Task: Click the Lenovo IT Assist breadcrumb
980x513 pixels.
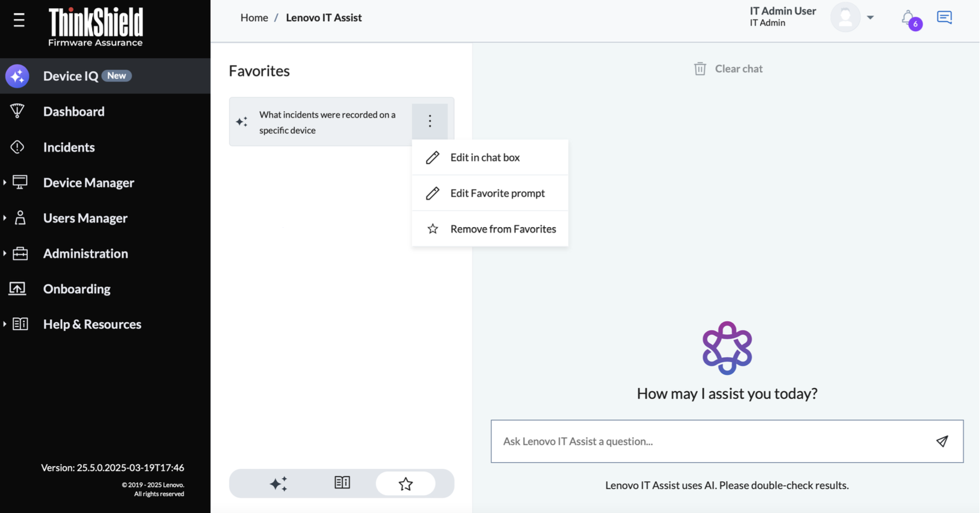Action: pos(324,17)
